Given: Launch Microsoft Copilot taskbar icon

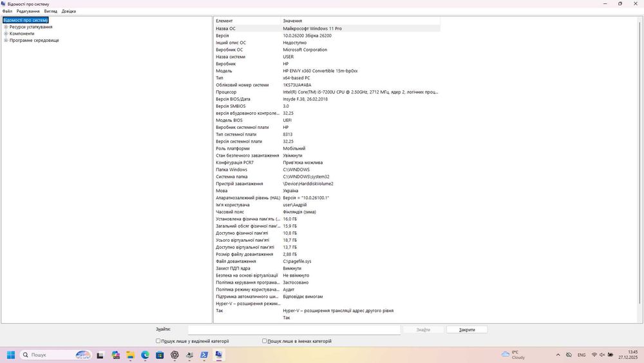Looking at the screenshot, I should [115, 355].
